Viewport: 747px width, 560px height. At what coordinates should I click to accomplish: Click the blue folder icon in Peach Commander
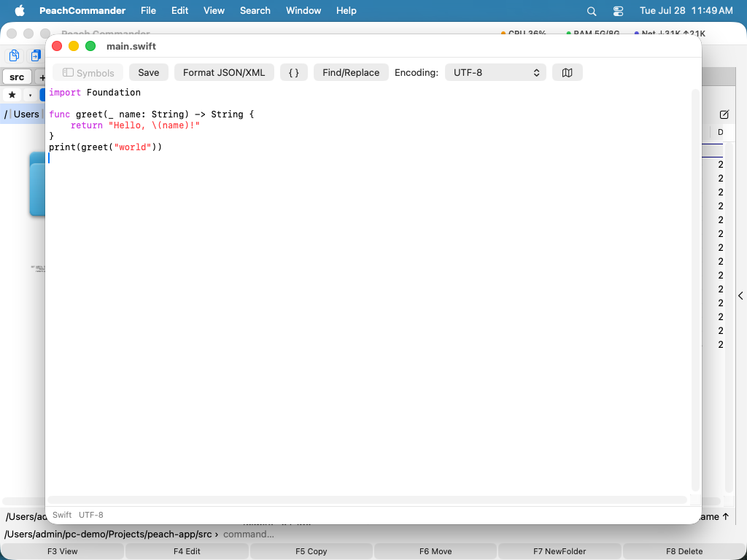coord(37,184)
